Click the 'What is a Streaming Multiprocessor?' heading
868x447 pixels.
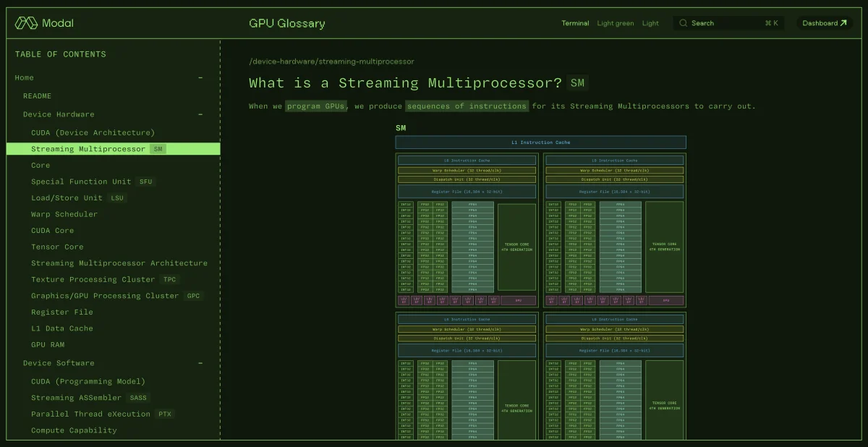405,83
